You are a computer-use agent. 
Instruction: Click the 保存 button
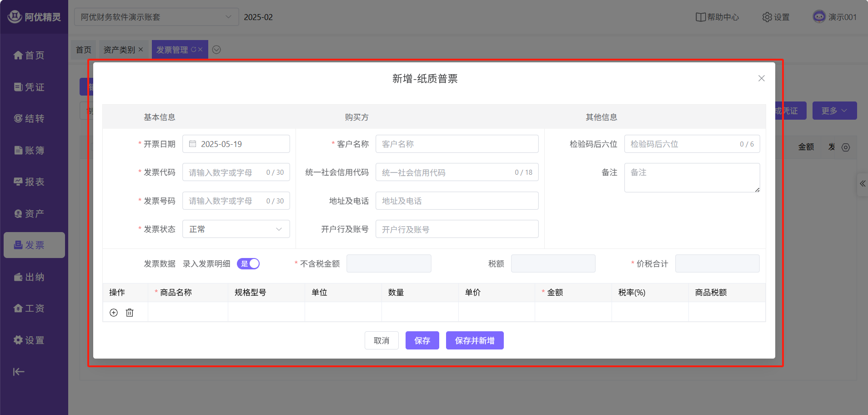[422, 340]
